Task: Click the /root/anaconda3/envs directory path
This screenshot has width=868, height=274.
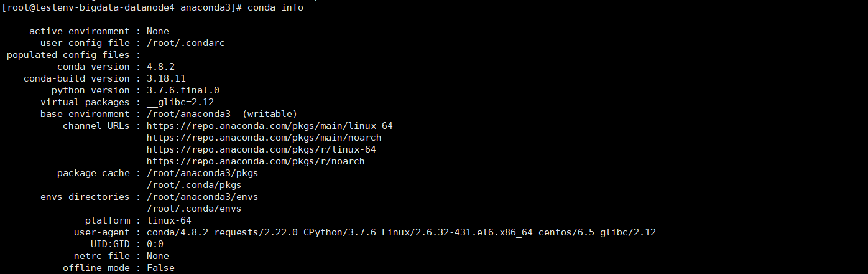Action: pyautogui.click(x=202, y=197)
